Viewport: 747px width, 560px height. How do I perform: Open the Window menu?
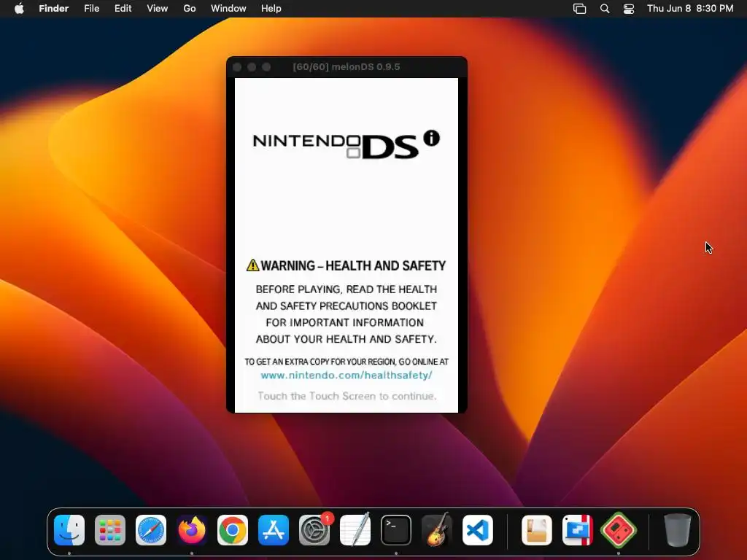228,9
